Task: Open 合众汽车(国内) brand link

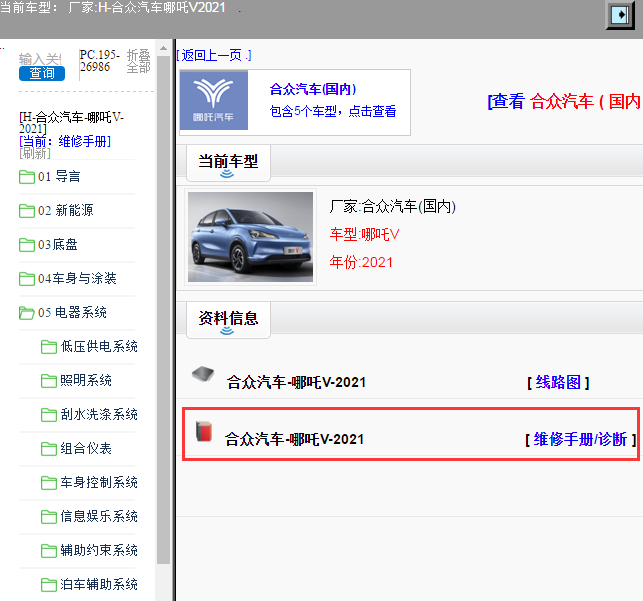Action: pos(313,89)
